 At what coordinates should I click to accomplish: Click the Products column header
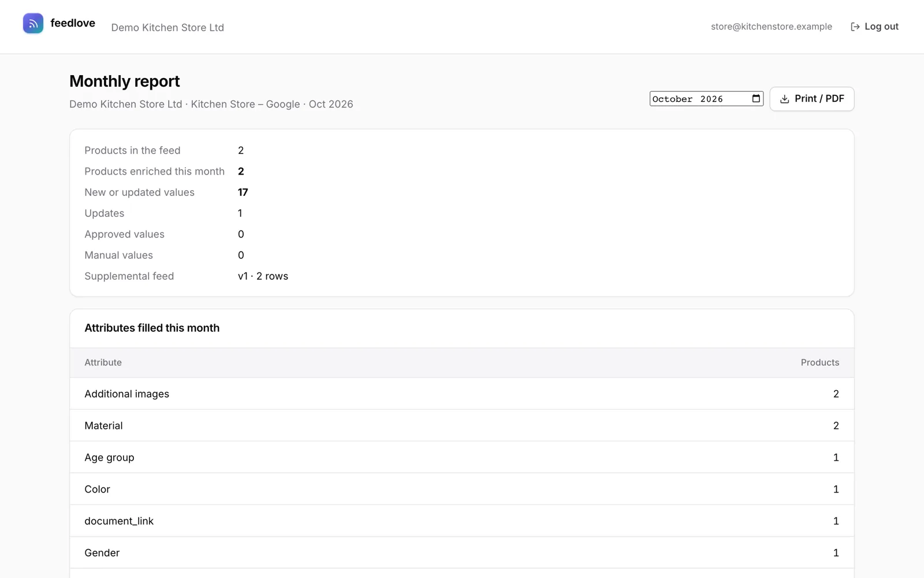(820, 362)
